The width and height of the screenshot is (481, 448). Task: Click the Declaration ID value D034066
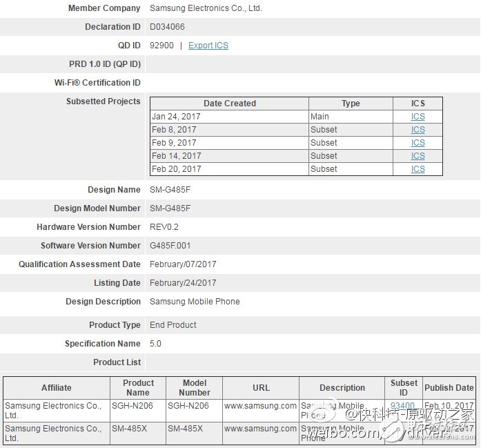pyautogui.click(x=167, y=27)
